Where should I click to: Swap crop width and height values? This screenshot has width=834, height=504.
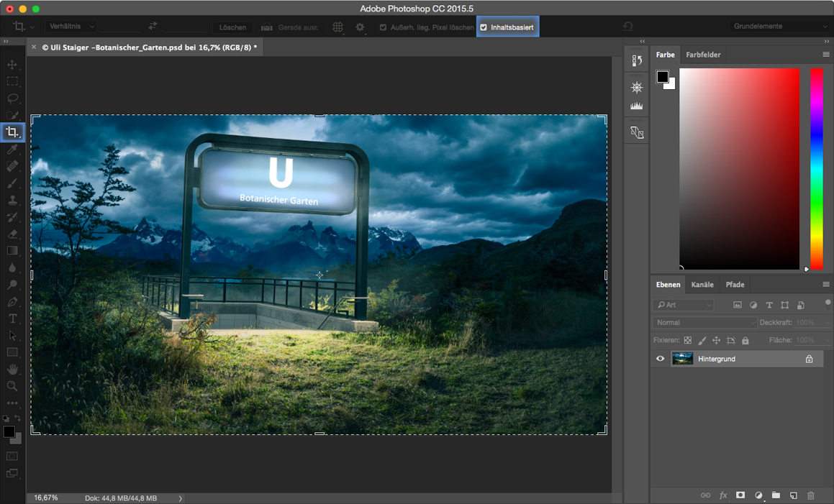[153, 26]
